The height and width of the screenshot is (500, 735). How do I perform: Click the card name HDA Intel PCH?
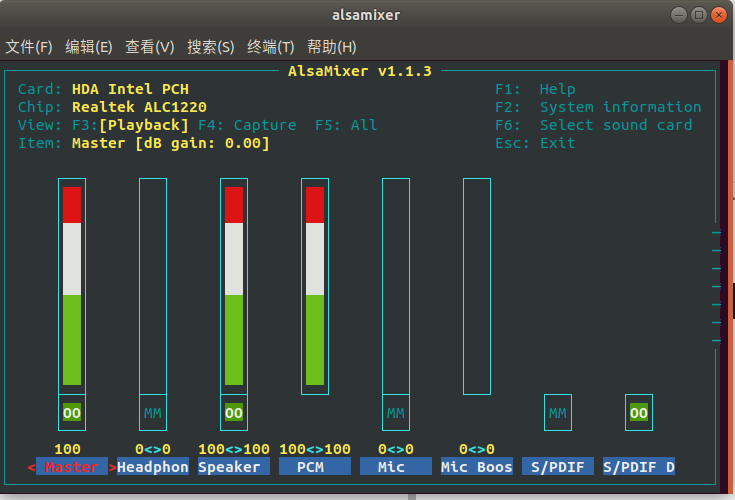(x=130, y=89)
